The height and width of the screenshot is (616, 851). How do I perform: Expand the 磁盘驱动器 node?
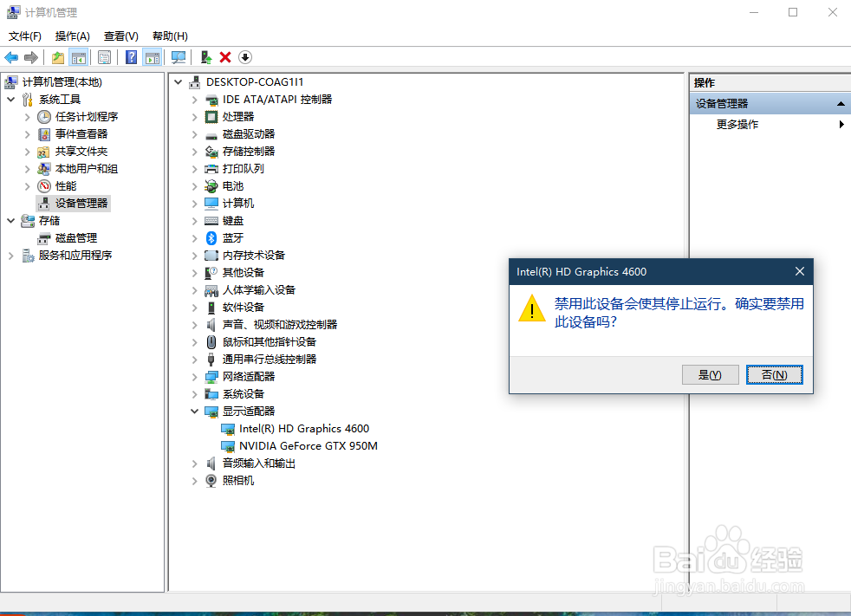pos(194,134)
